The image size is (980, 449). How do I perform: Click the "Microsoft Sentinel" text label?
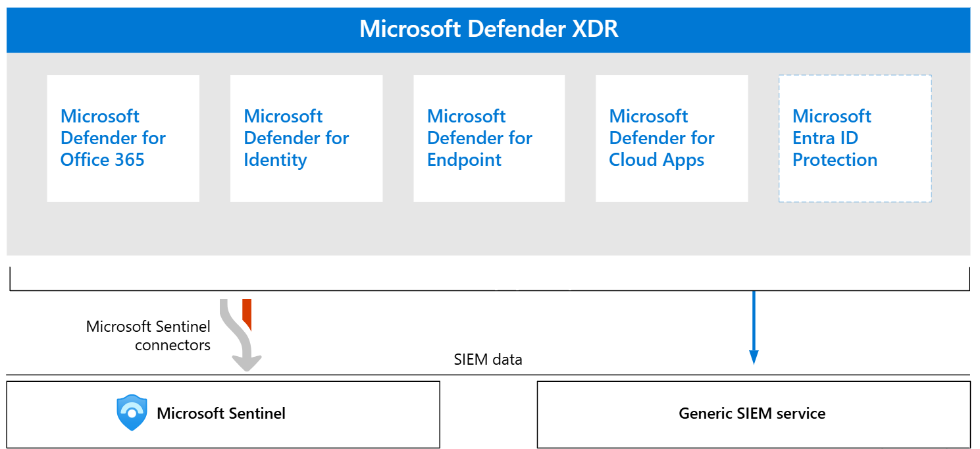tap(221, 413)
